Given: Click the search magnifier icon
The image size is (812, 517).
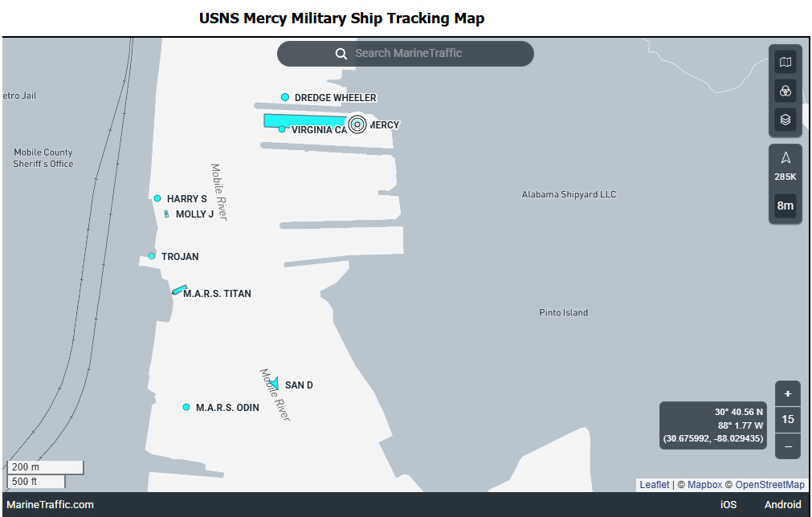Looking at the screenshot, I should 341,54.
